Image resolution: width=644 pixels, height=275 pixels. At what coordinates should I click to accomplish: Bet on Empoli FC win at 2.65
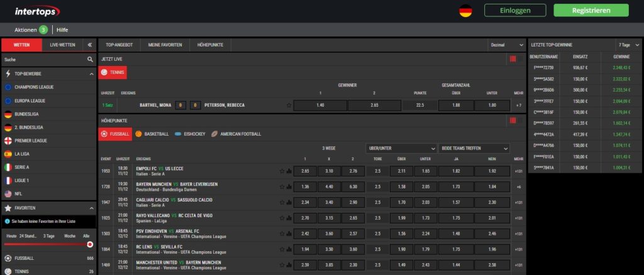(305, 171)
